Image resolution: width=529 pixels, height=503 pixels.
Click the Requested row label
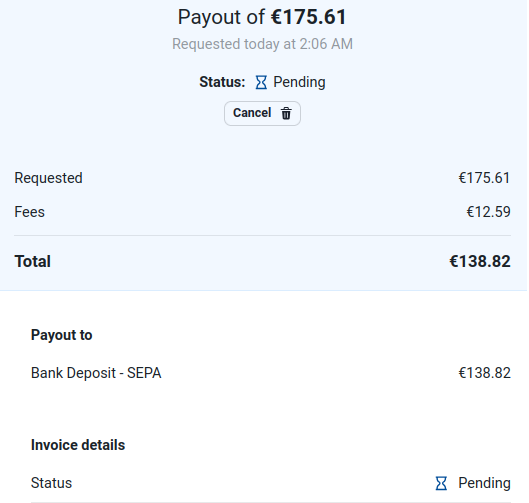tap(48, 178)
